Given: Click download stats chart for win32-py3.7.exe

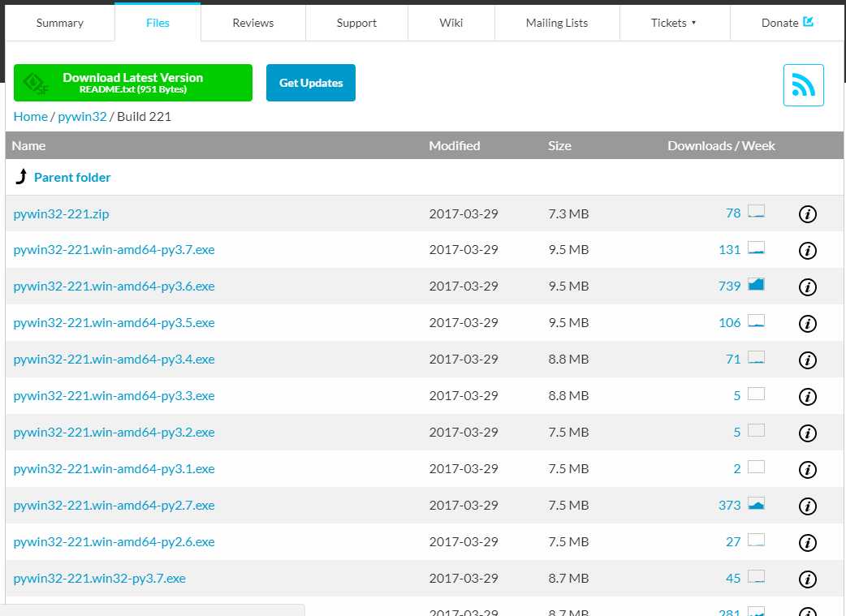Looking at the screenshot, I should tap(756, 576).
